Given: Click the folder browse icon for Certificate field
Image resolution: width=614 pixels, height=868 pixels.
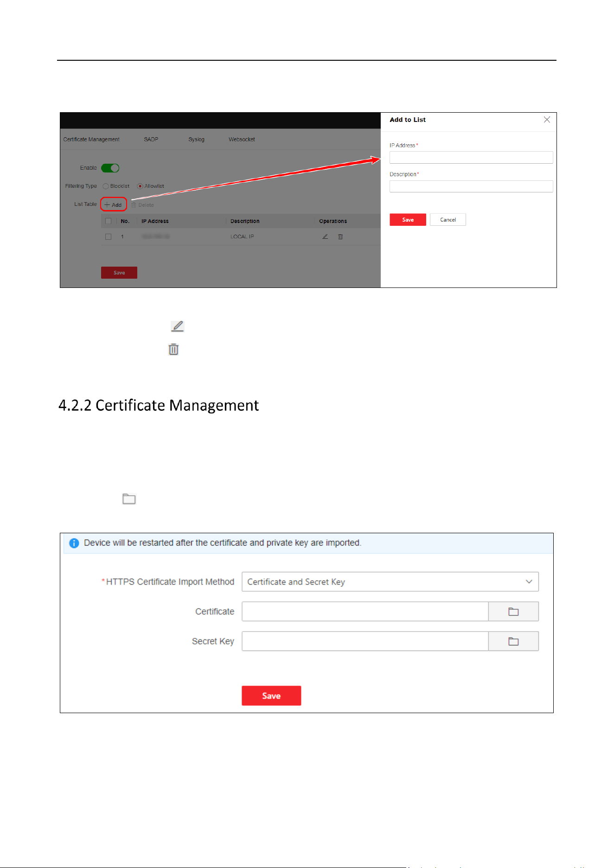Looking at the screenshot, I should [513, 612].
